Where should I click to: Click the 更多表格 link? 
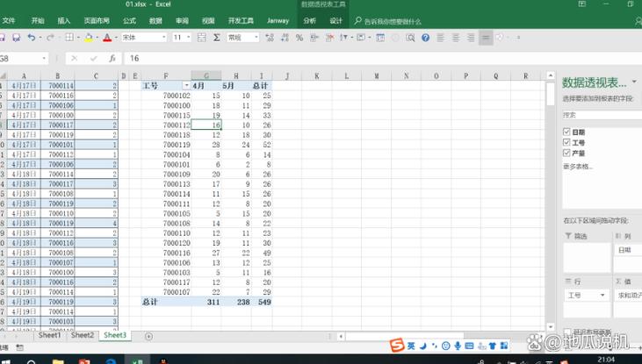point(577,167)
